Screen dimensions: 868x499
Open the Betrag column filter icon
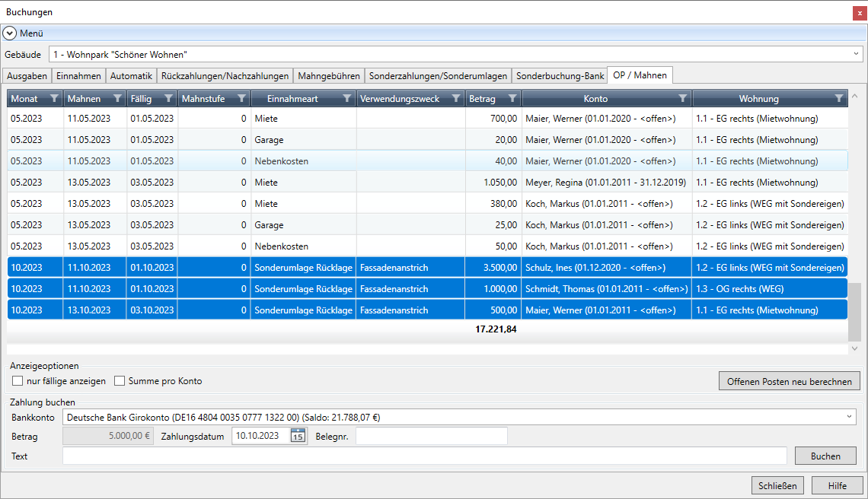(x=512, y=98)
